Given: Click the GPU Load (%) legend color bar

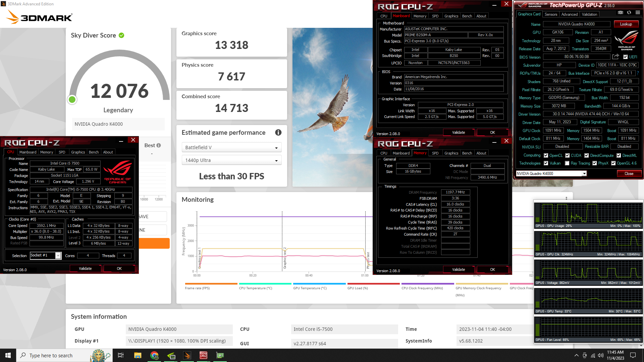Looking at the screenshot, I should coord(373,284).
